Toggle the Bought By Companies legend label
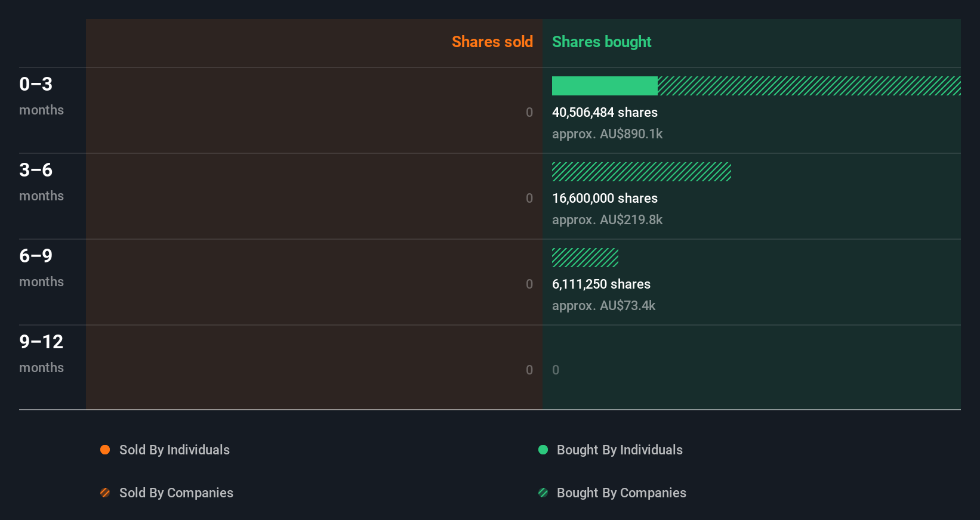This screenshot has height=520, width=980. [x=621, y=493]
